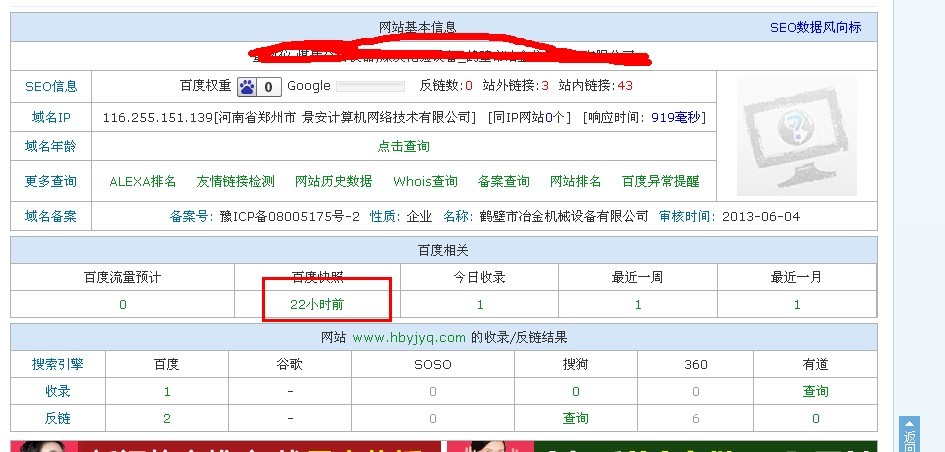Click the website thumbnail placeholder image
Image resolution: width=945 pixels, height=452 pixels.
pos(797,136)
